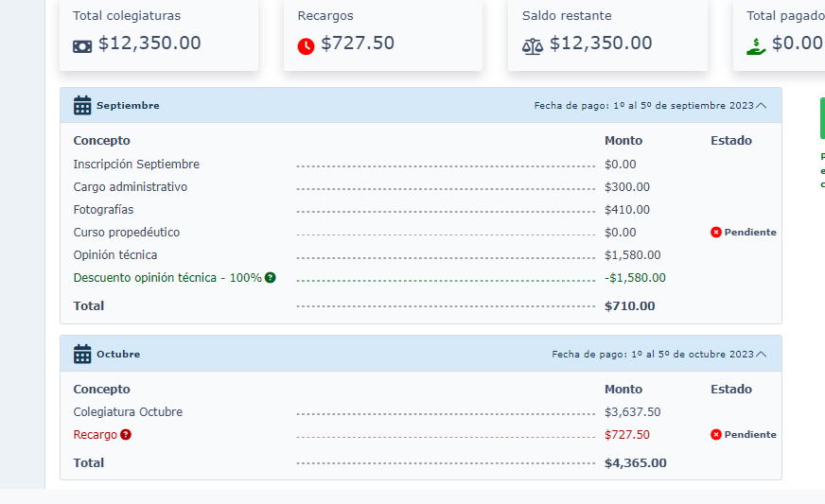The height and width of the screenshot is (504, 825).
Task: Click the green hand-with-dollar icon in Total pagado
Action: click(756, 47)
